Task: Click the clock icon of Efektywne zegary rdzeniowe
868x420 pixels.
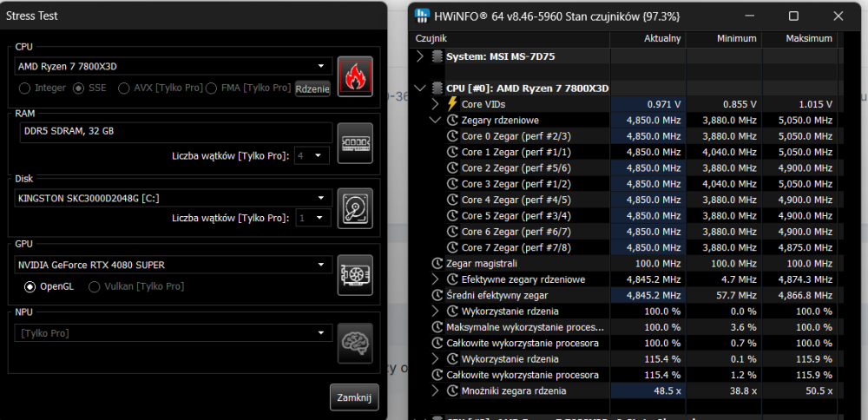Action: [x=452, y=279]
